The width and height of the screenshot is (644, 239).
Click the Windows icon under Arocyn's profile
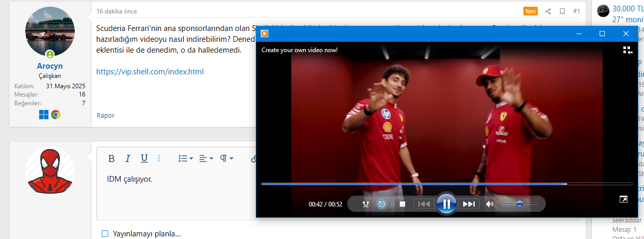point(44,114)
